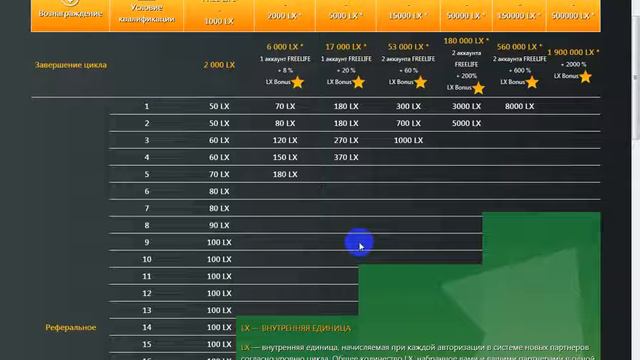Click '370 LX' in row 4
Screen dimensions: 640x360
point(346,157)
